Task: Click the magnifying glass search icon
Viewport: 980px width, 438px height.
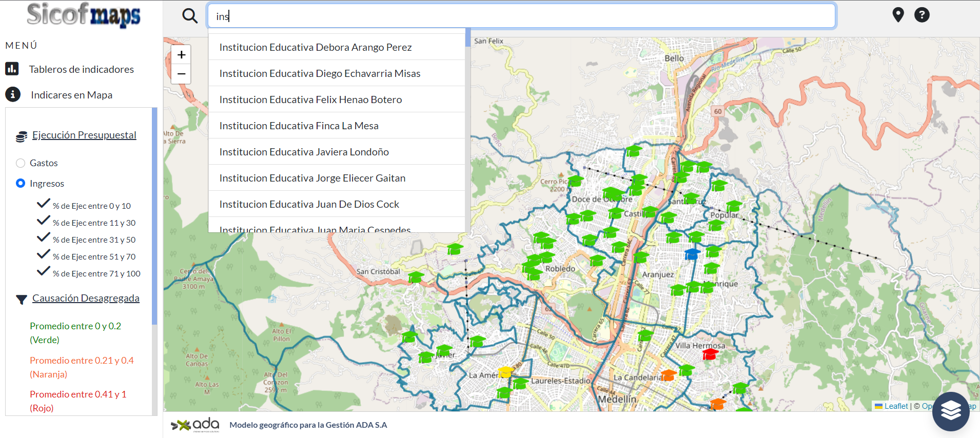Action: point(190,16)
